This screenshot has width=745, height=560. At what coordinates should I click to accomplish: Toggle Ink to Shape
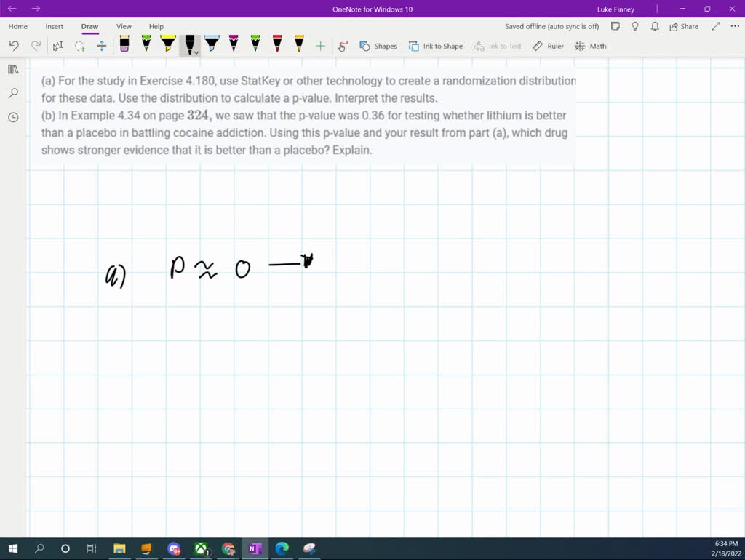point(436,46)
